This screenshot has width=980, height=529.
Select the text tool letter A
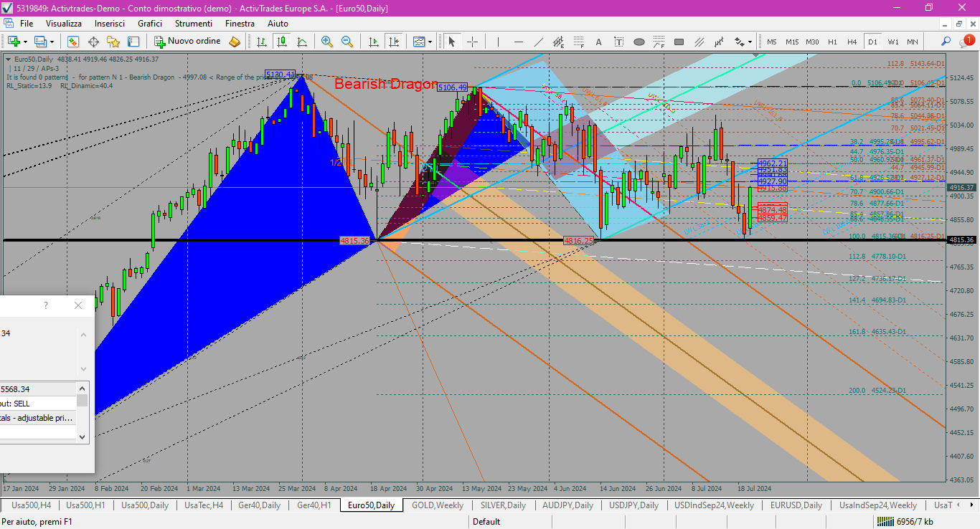[599, 42]
